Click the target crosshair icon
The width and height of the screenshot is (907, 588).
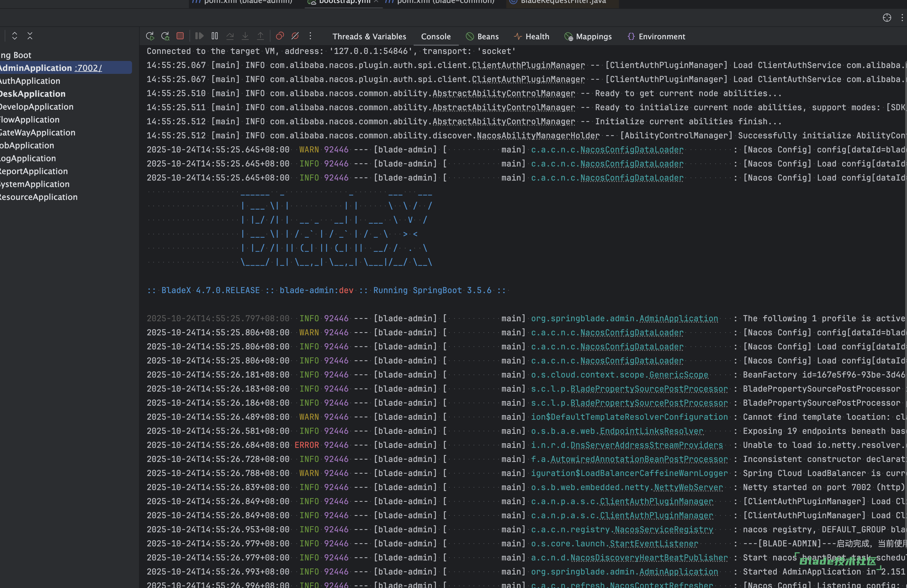click(887, 18)
